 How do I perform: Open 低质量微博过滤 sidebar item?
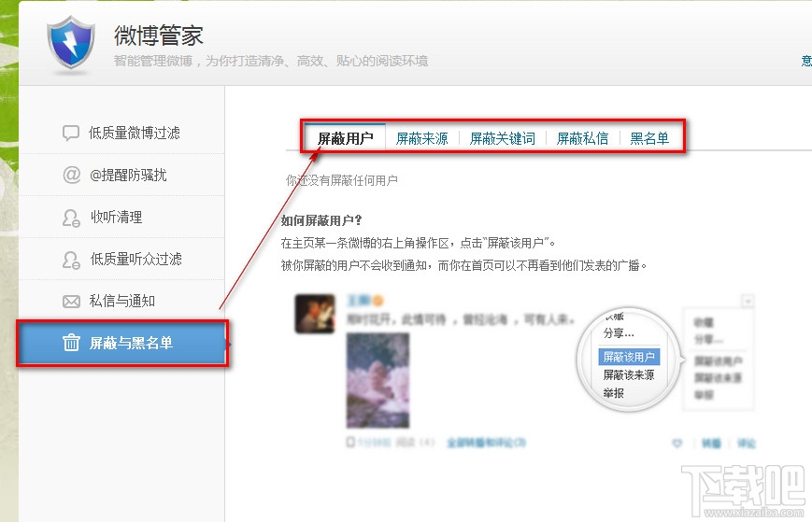[121, 133]
